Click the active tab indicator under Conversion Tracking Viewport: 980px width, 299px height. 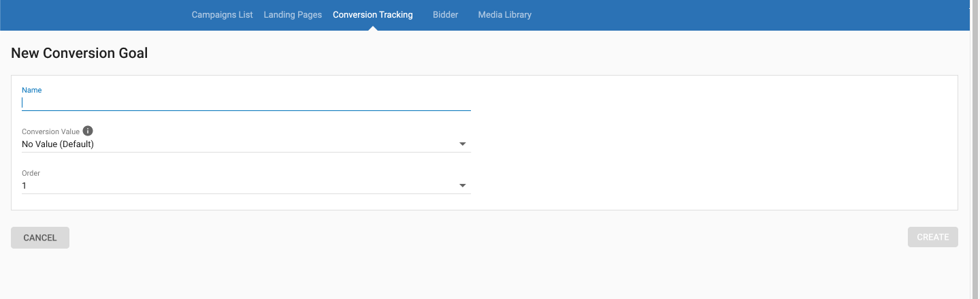(372, 29)
